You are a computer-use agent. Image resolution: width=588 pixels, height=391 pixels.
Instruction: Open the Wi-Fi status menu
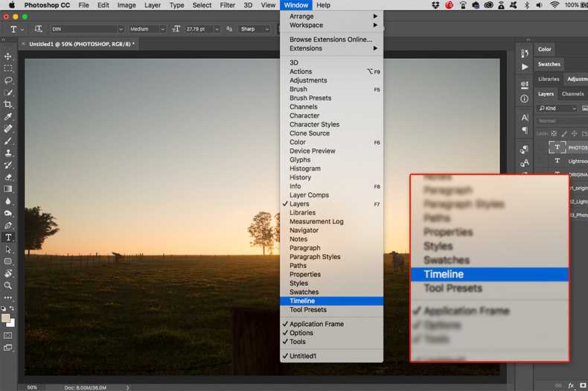tap(555, 5)
